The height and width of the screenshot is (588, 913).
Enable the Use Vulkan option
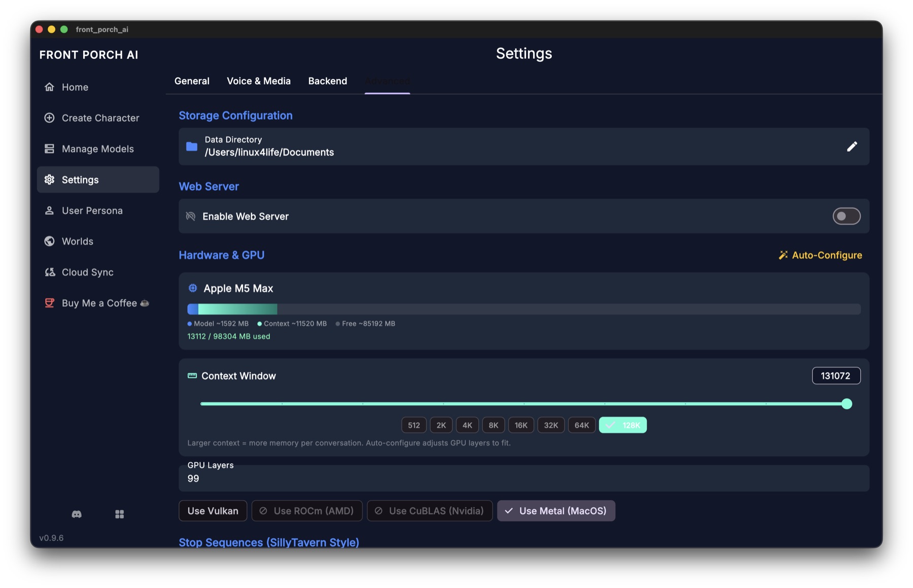pyautogui.click(x=213, y=511)
